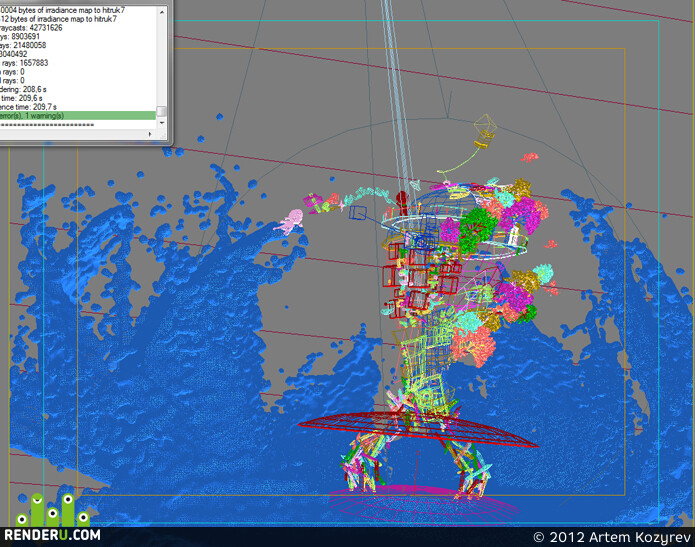
Task: Click the '© 2012 Artem Kozyrev' credit text
Action: point(612,537)
